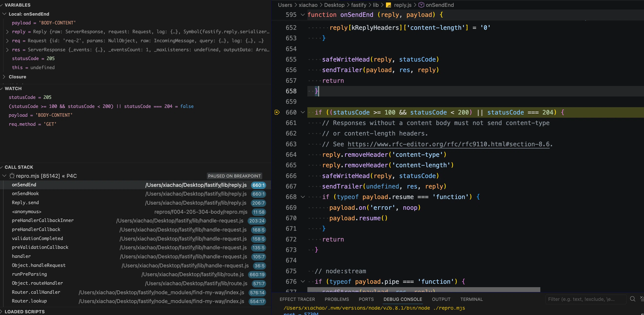The width and height of the screenshot is (644, 315).
Task: Click the lib breadcrumb segment
Action: (376, 5)
